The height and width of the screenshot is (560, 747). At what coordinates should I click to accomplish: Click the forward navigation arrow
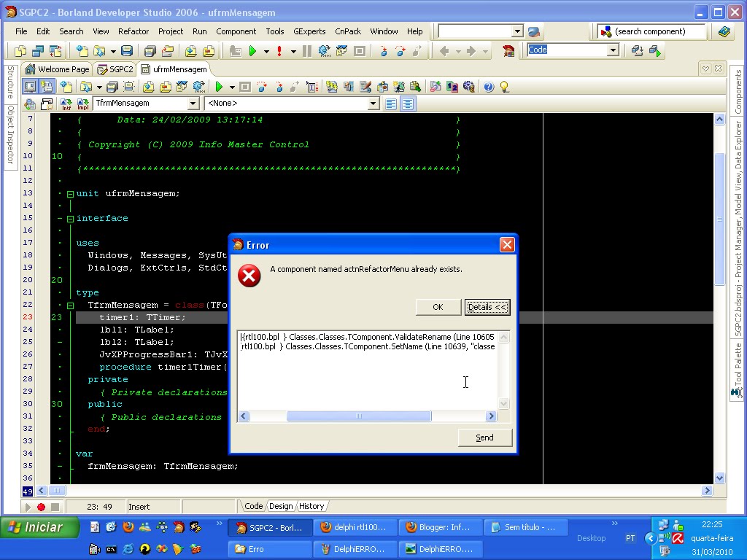(x=471, y=50)
